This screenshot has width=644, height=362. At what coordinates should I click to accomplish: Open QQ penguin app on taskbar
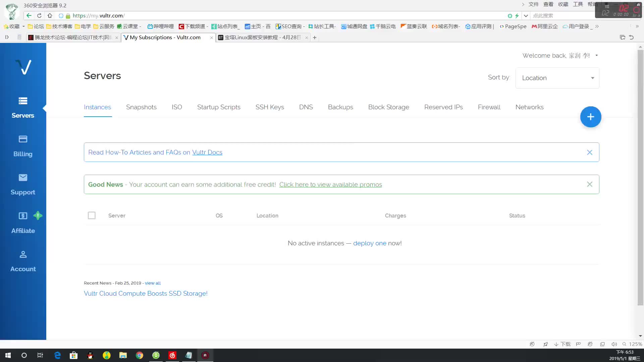[90, 355]
